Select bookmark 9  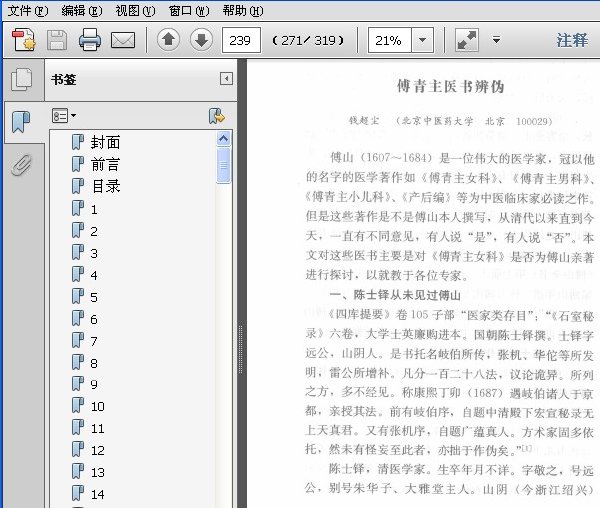pyautogui.click(x=94, y=384)
